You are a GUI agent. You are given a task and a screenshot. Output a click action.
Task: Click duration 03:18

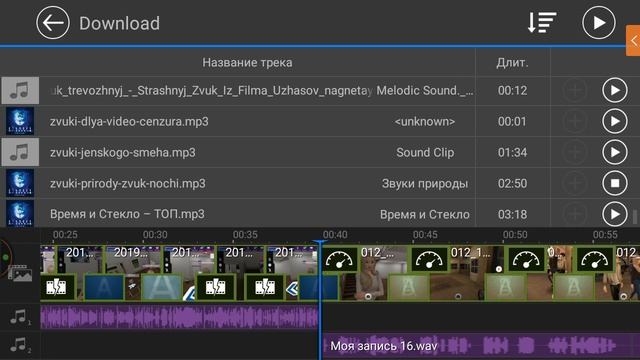coord(512,214)
